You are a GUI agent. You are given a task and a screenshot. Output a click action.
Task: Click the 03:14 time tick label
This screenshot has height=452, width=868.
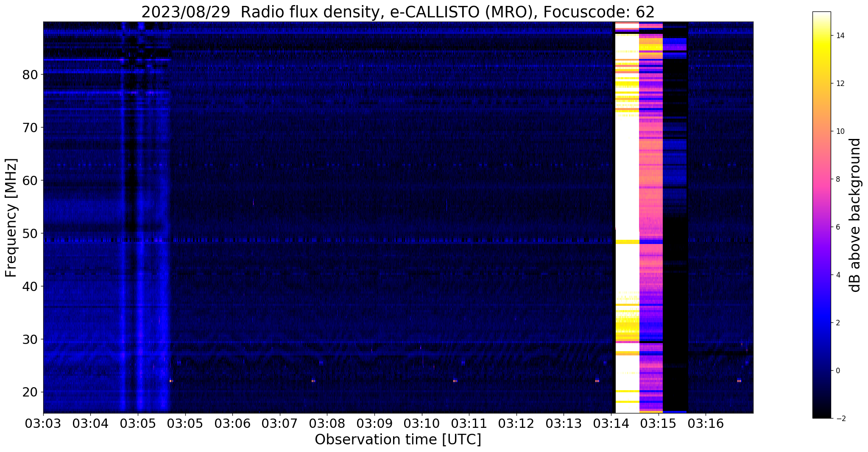(x=611, y=424)
